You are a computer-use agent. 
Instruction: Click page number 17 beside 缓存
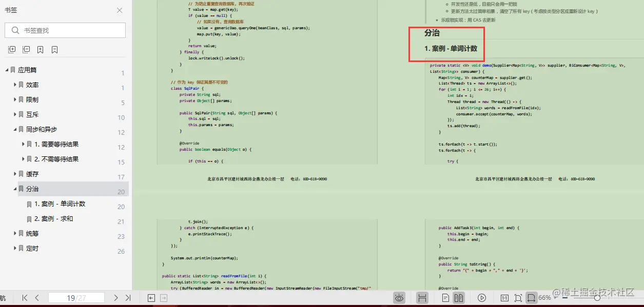(121, 177)
